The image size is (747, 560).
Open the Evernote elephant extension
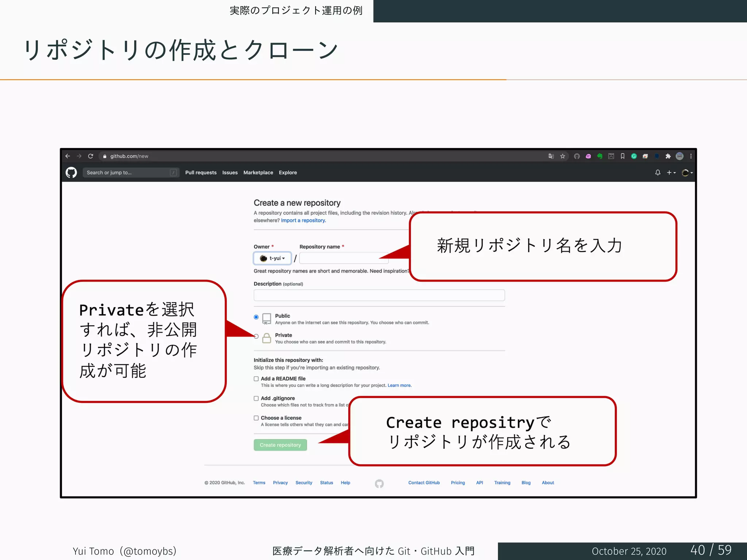pyautogui.click(x=600, y=156)
